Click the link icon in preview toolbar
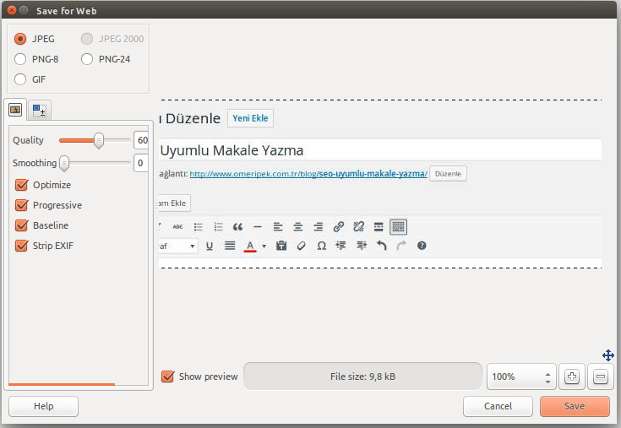 [x=338, y=227]
